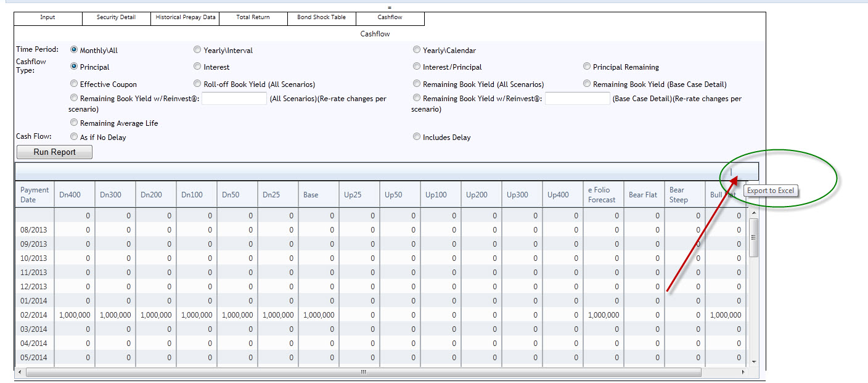Click the horizontal scrollbar left arrow
Image resolution: width=868 pixels, height=383 pixels.
click(20, 373)
